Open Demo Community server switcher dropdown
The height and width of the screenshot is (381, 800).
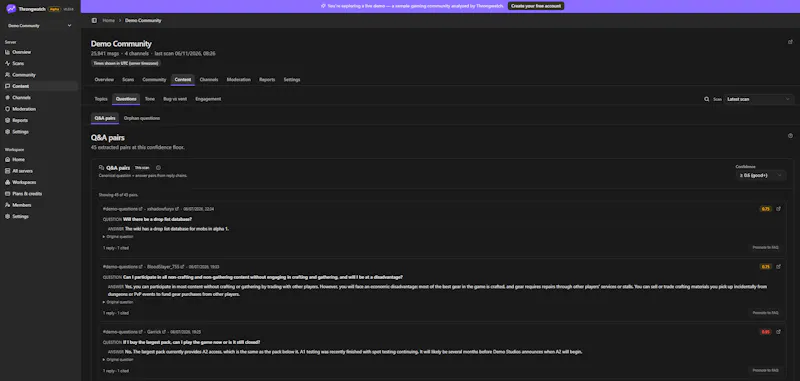coord(39,26)
